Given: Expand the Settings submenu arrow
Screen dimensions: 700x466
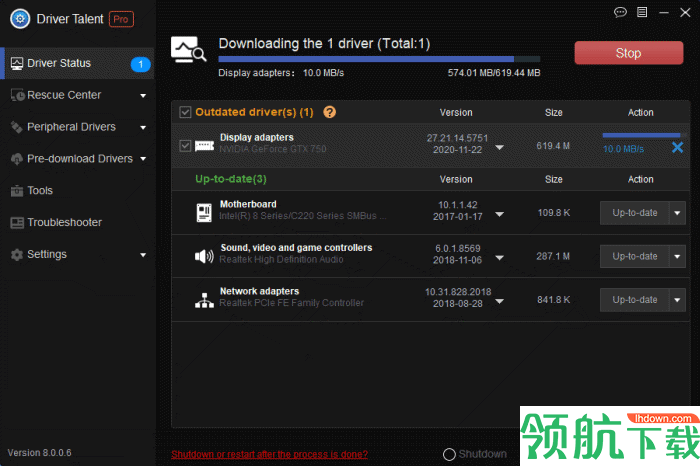Looking at the screenshot, I should click(x=143, y=255).
